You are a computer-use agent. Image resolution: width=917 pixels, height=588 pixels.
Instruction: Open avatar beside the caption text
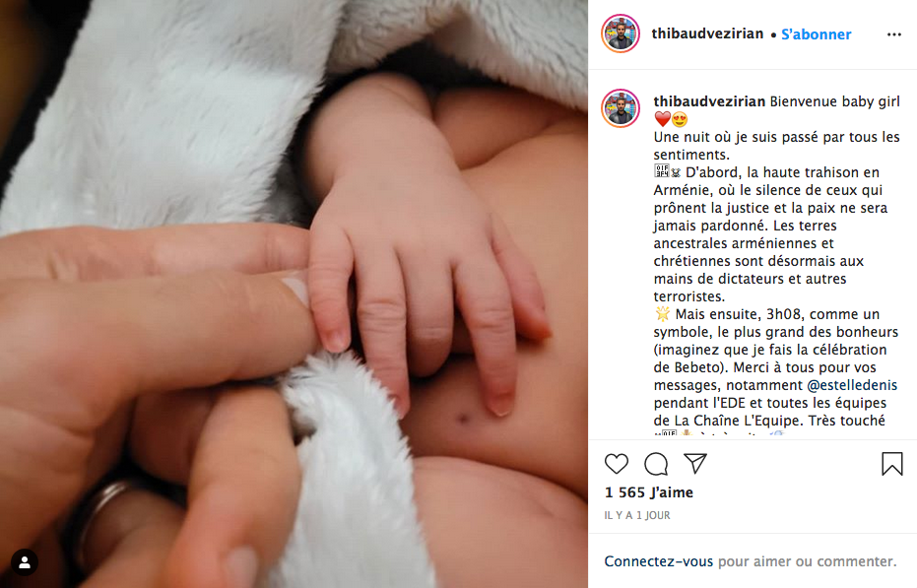621,108
